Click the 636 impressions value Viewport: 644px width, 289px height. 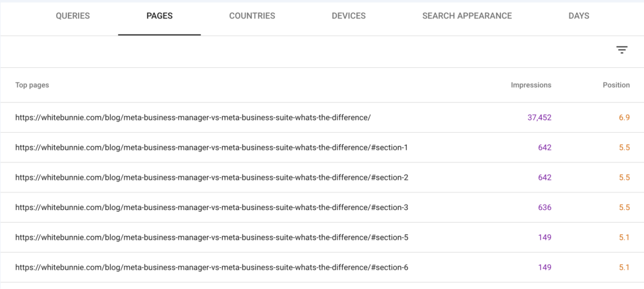click(x=545, y=207)
